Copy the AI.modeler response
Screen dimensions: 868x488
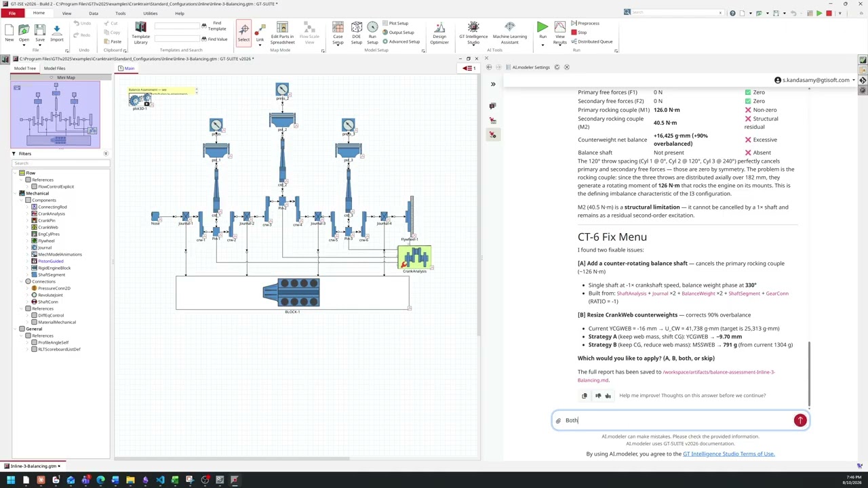pos(585,396)
